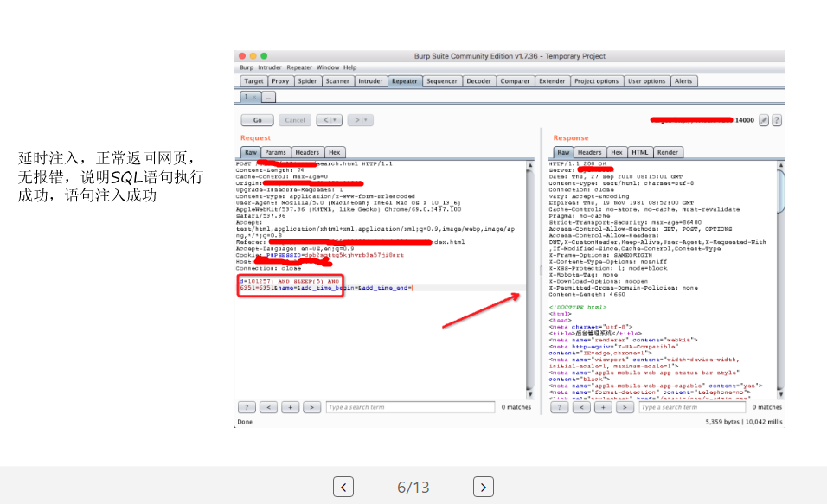Open history forward dropdown button
This screenshot has height=504, width=827.
(360, 120)
